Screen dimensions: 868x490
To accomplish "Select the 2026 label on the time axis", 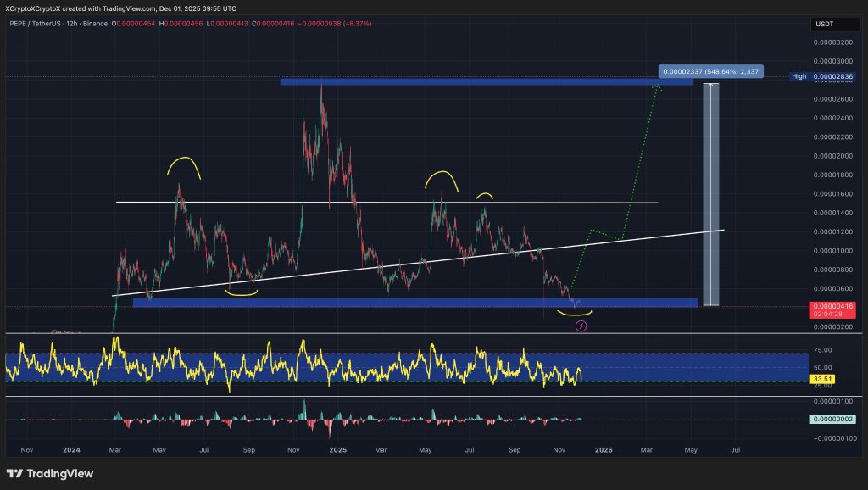I will pyautogui.click(x=604, y=450).
